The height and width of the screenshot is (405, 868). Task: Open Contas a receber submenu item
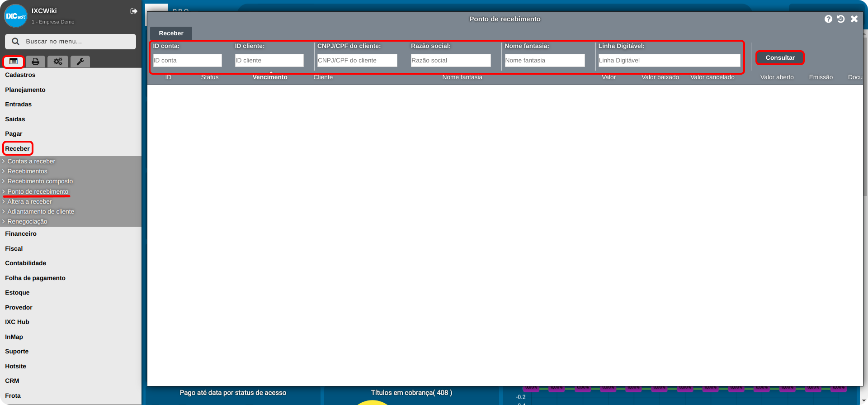click(x=31, y=162)
